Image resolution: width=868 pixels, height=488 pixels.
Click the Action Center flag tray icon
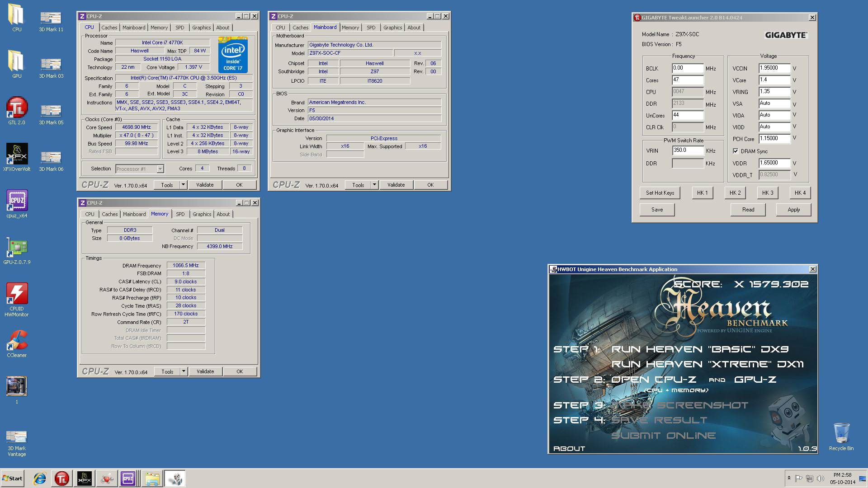pyautogui.click(x=799, y=479)
